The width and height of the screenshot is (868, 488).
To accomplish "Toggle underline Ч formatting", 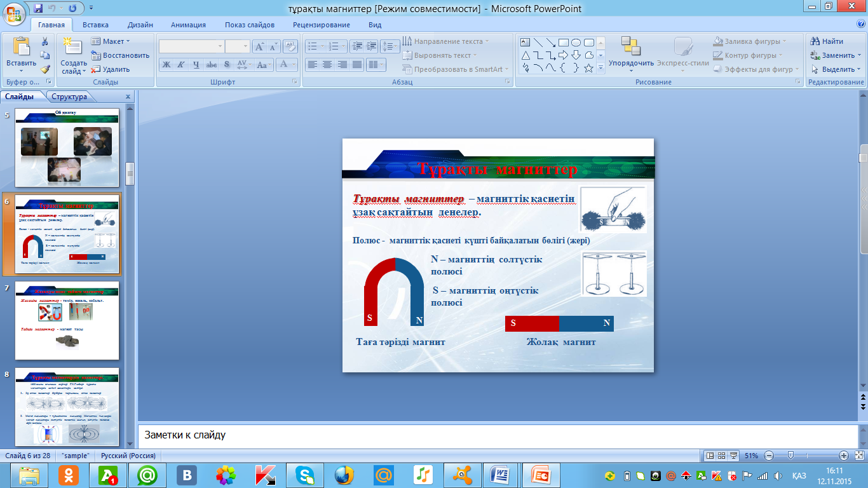I will 196,64.
